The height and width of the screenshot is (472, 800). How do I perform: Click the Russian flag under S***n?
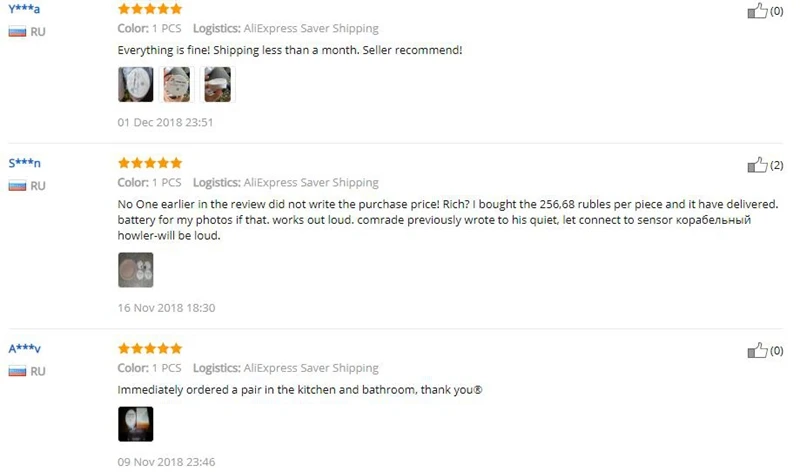coord(17,186)
